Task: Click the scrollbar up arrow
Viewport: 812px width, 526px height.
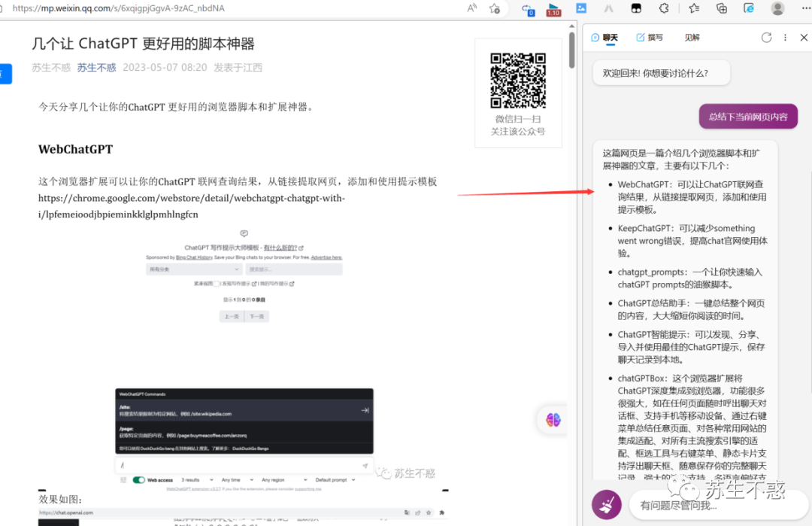Action: (x=571, y=26)
